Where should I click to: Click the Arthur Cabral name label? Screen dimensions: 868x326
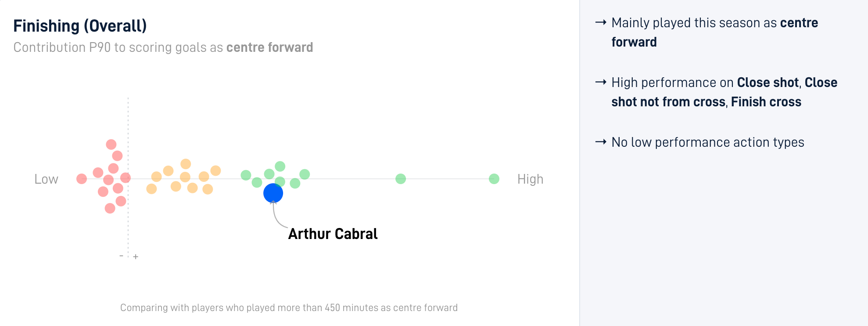pyautogui.click(x=333, y=234)
